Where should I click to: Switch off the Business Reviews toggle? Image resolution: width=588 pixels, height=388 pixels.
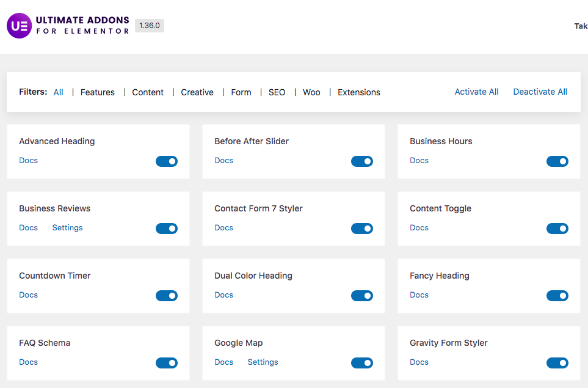click(x=167, y=229)
